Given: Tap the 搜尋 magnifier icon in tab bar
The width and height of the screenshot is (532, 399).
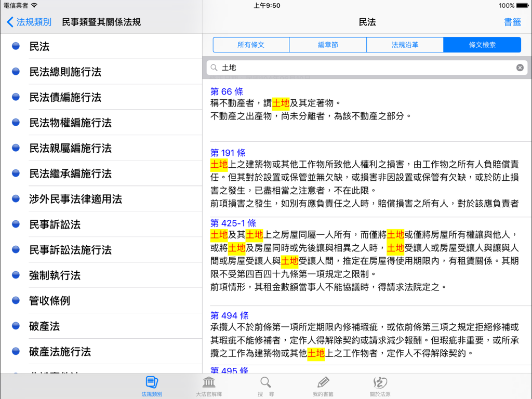Looking at the screenshot, I should (265, 384).
